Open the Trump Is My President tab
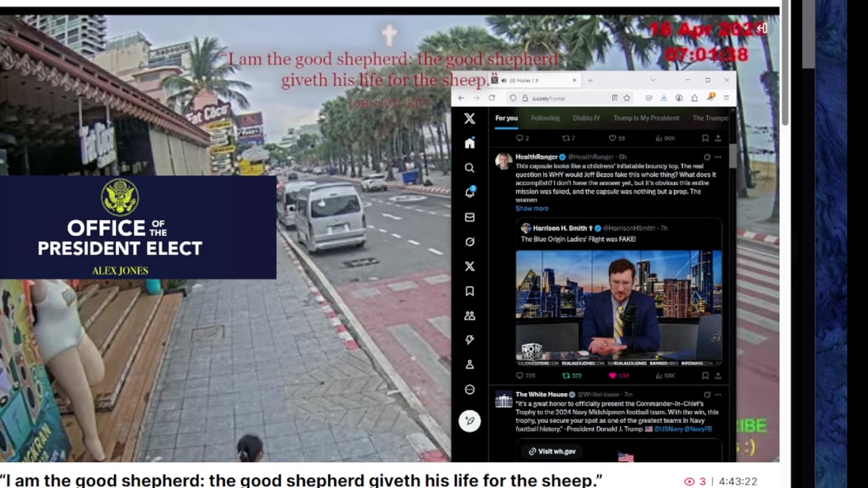The image size is (868, 488). [x=646, y=118]
